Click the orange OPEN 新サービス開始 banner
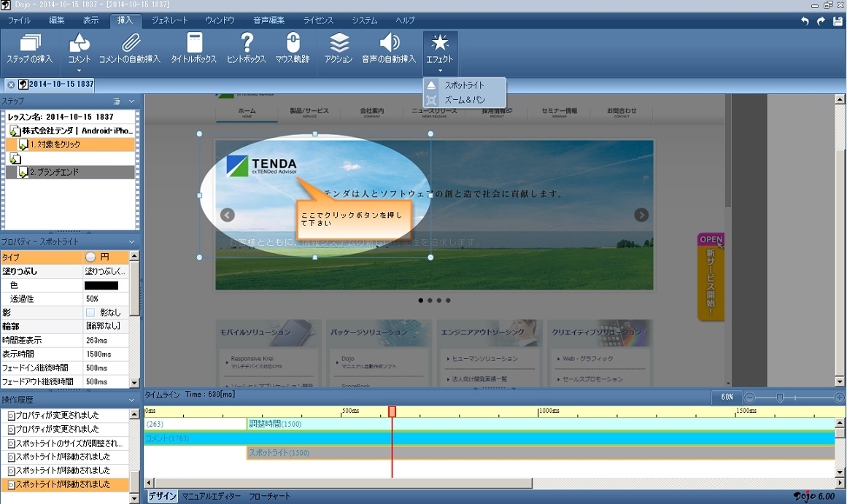 click(x=711, y=276)
